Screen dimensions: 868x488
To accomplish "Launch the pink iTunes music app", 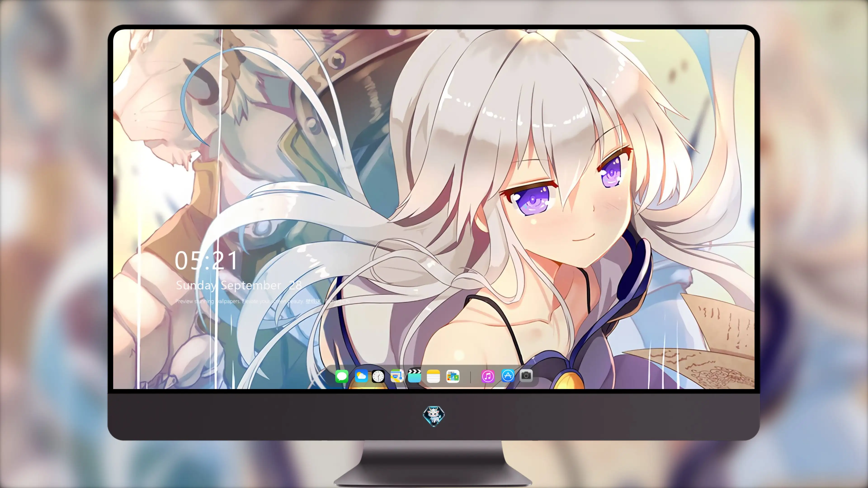I will [488, 376].
